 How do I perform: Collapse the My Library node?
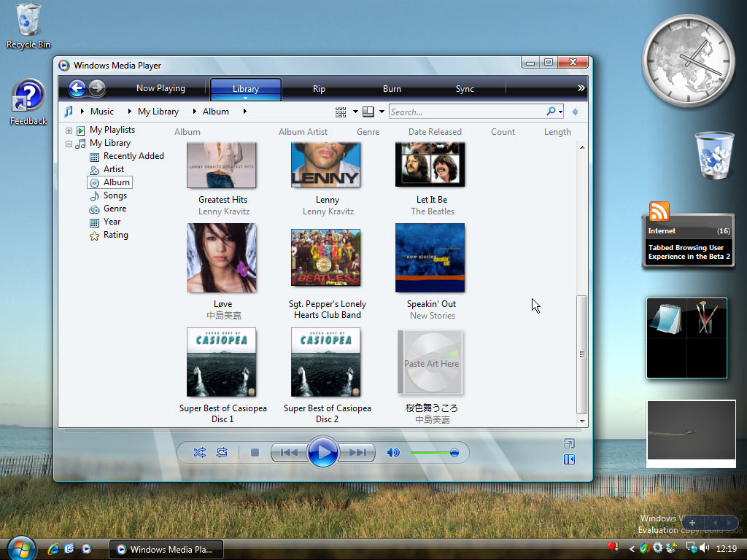click(69, 144)
